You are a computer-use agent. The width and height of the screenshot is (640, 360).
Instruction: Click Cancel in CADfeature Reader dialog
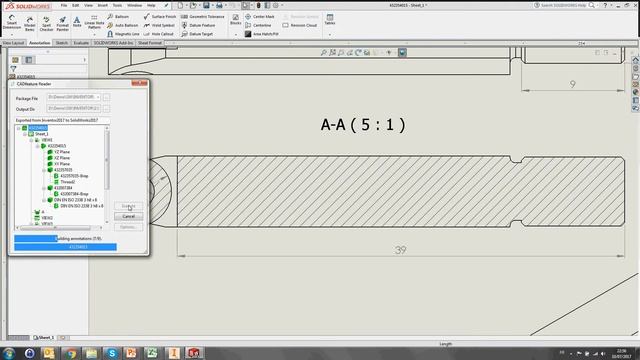coord(129,216)
